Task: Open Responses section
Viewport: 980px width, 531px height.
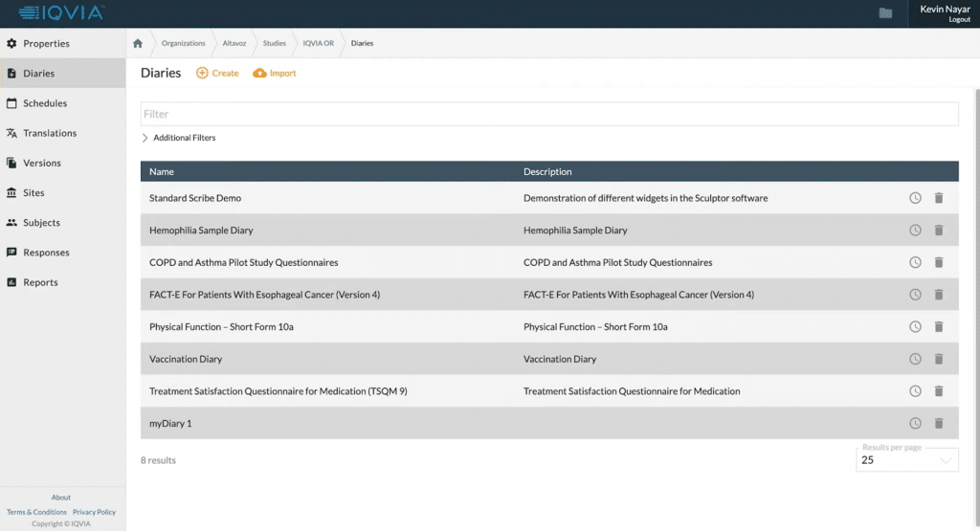Action: pyautogui.click(x=62, y=253)
